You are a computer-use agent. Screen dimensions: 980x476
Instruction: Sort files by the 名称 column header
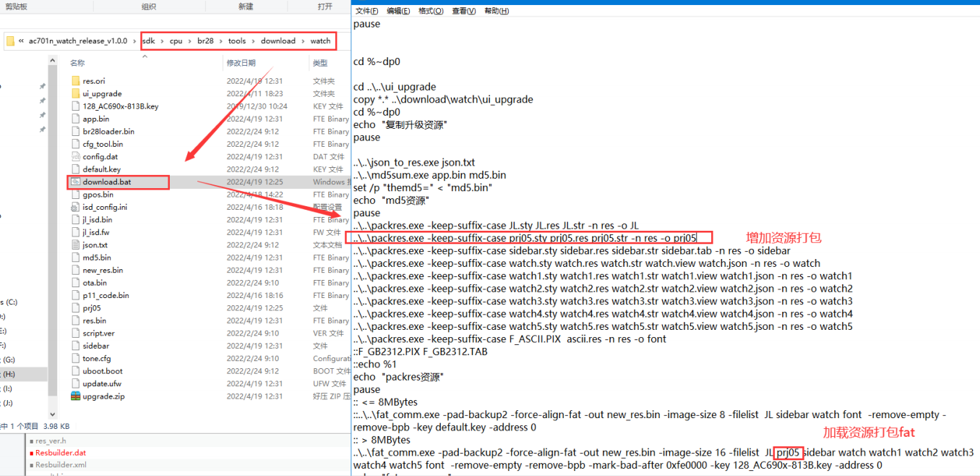[x=77, y=63]
